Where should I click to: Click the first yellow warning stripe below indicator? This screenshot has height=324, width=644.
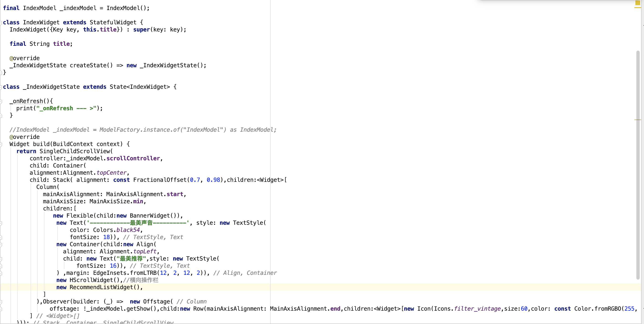point(638,8)
